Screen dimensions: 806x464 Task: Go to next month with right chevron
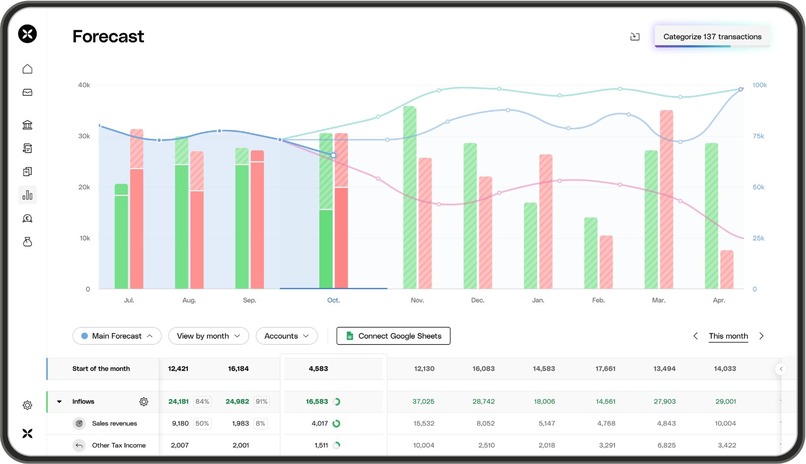click(761, 336)
